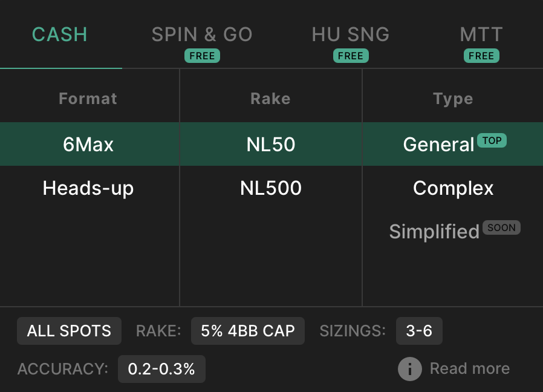Choose NL500 rake level

[271, 188]
